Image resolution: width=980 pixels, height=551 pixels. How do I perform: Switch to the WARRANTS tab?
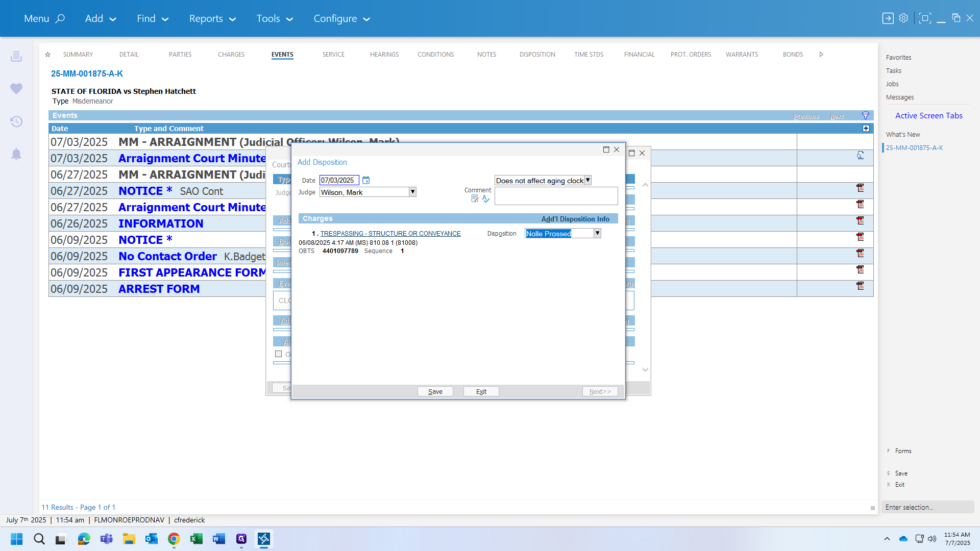pos(742,55)
